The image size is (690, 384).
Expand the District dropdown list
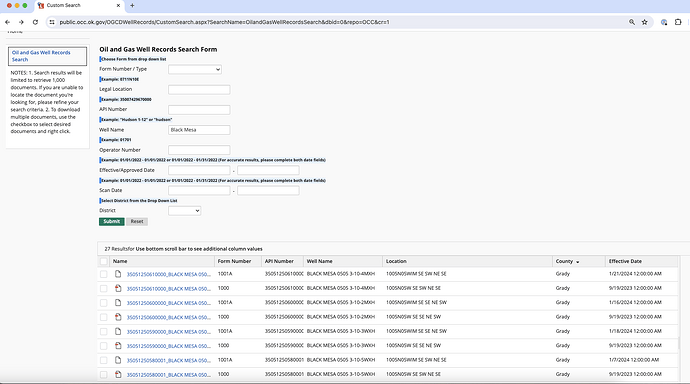(x=184, y=211)
